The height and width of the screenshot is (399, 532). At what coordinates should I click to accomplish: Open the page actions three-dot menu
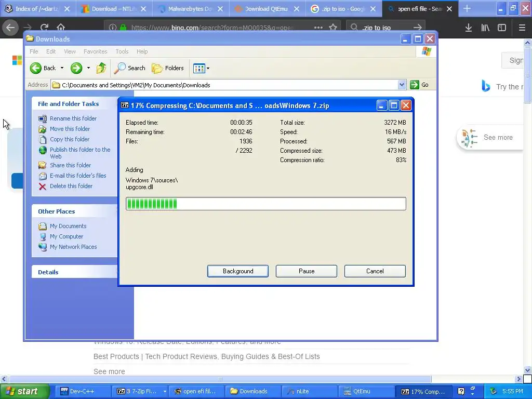(318, 28)
